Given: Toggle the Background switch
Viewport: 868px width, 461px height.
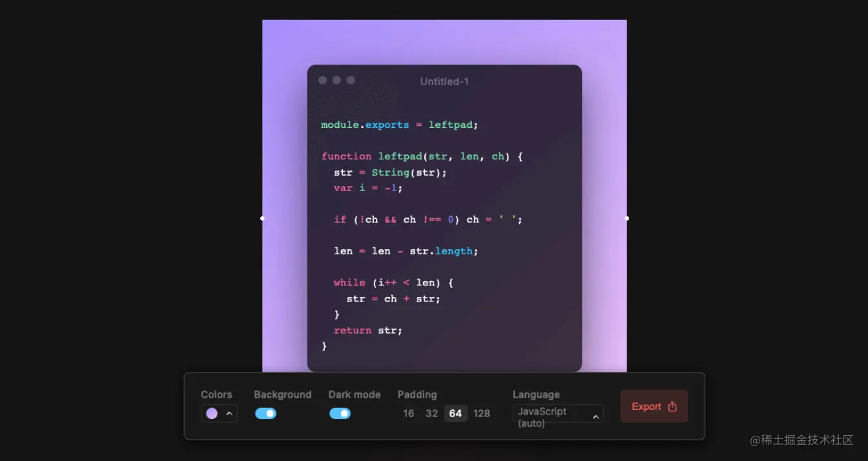Looking at the screenshot, I should pyautogui.click(x=265, y=413).
